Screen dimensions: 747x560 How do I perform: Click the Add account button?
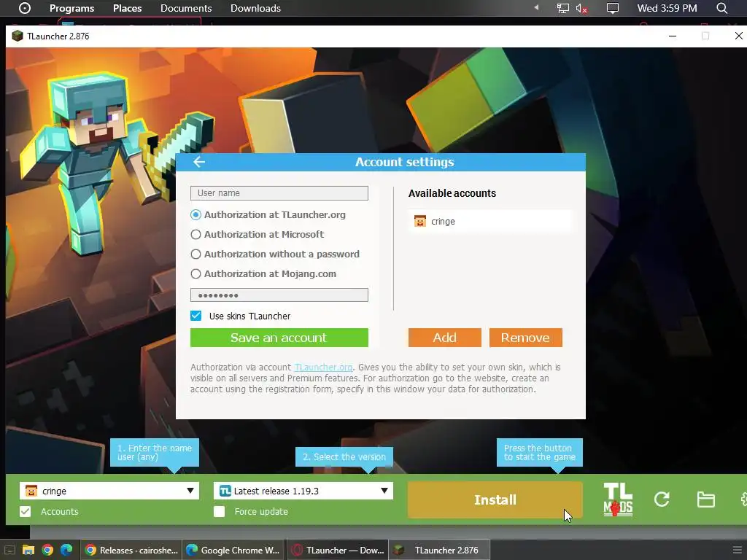(x=444, y=338)
